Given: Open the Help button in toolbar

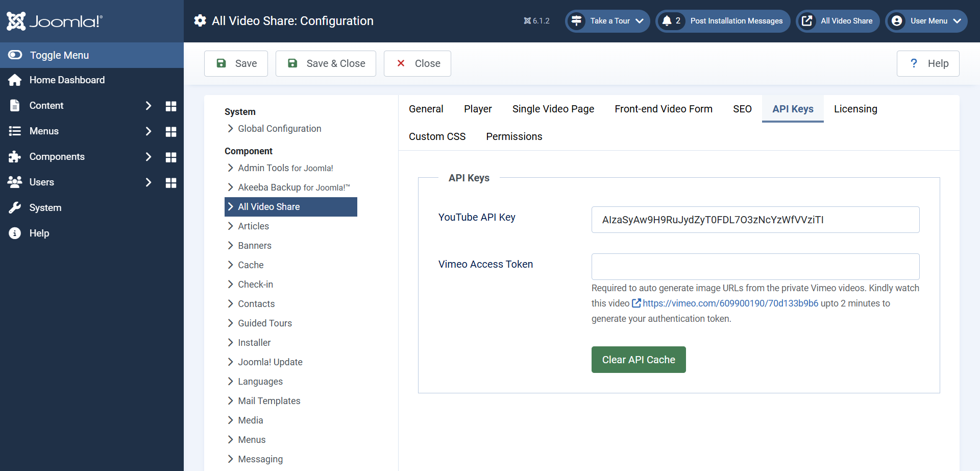Looking at the screenshot, I should tap(928, 63).
